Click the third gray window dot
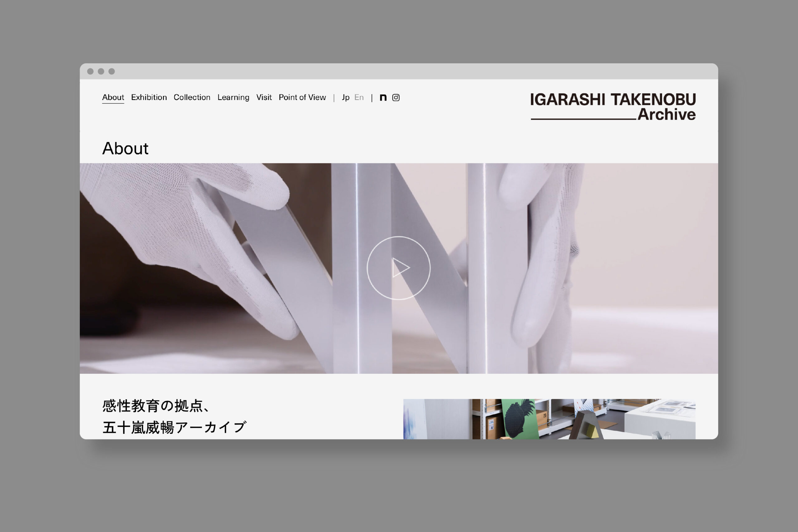The width and height of the screenshot is (798, 532). (x=112, y=71)
